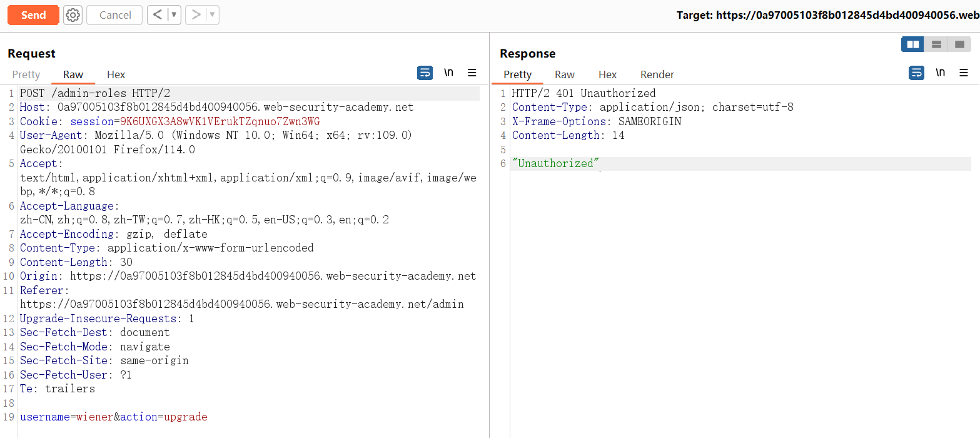Expand the back history dropdown arrow

(174, 15)
